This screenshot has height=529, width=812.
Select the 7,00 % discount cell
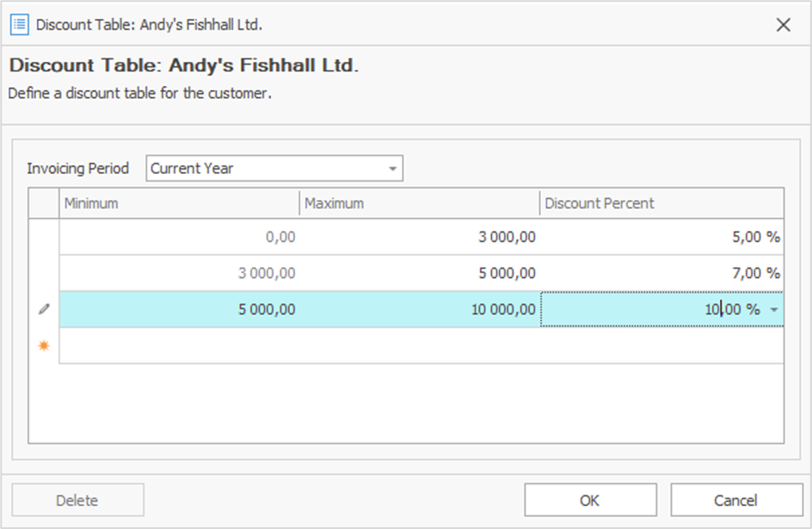(661, 273)
